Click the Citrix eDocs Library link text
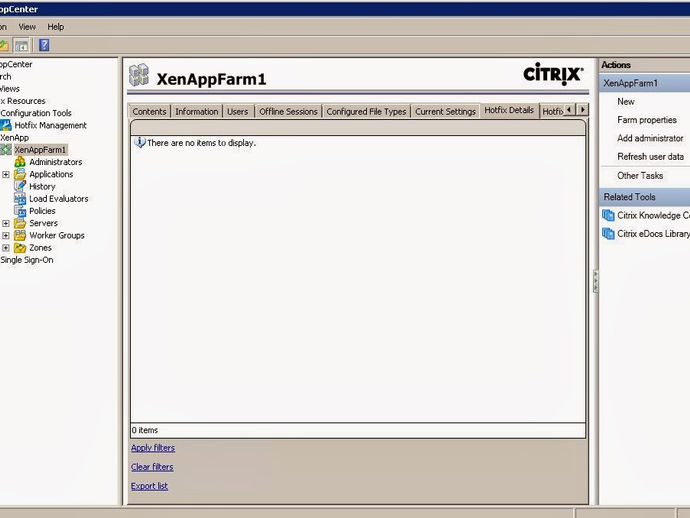This screenshot has height=518, width=690. pos(653,234)
